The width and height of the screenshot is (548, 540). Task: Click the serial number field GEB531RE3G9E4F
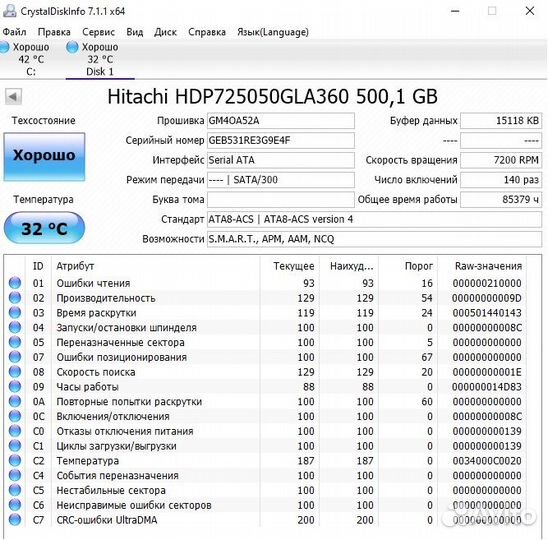click(281, 141)
